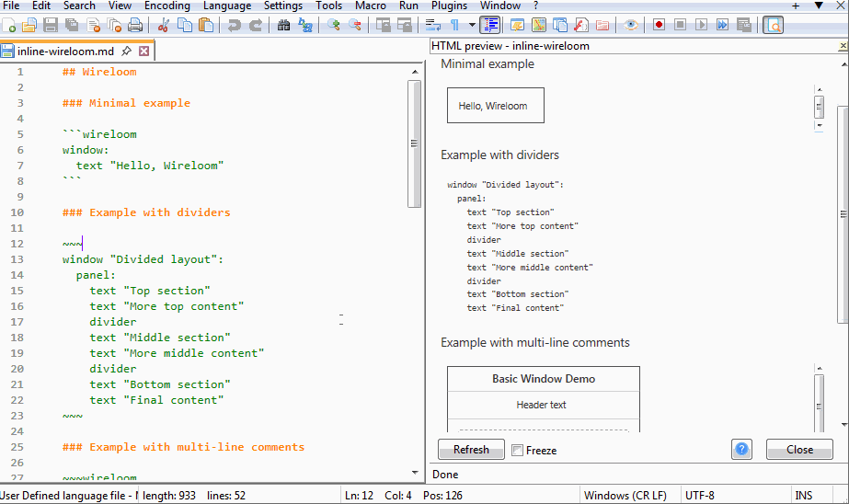Image resolution: width=849 pixels, height=504 pixels.
Task: Toggle show all characters pilcrow button
Action: click(454, 25)
